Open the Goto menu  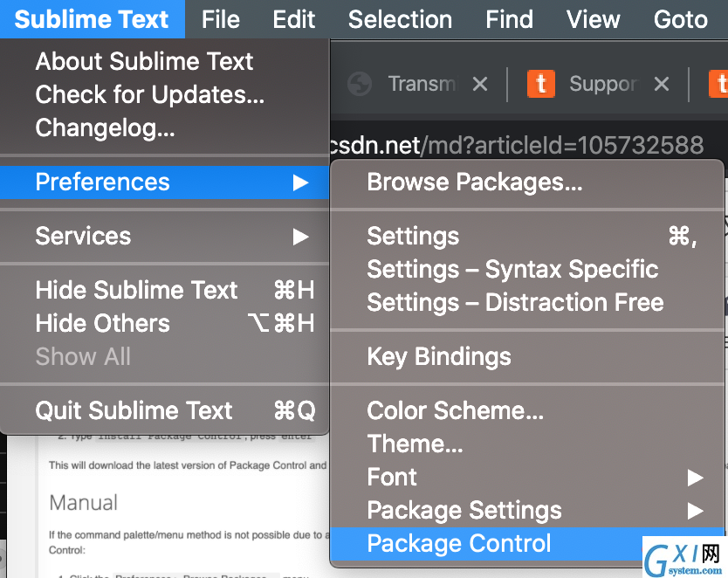coord(680,19)
